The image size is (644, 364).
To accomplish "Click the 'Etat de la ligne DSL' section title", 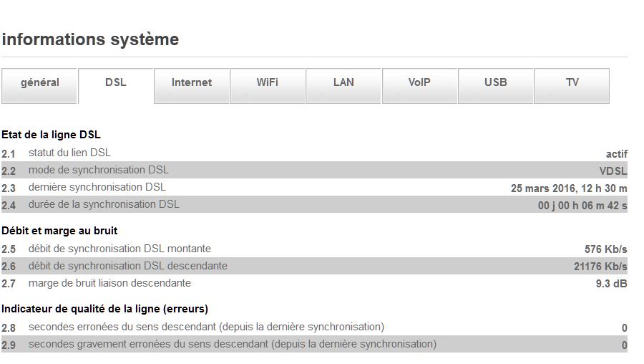I will (x=51, y=135).
